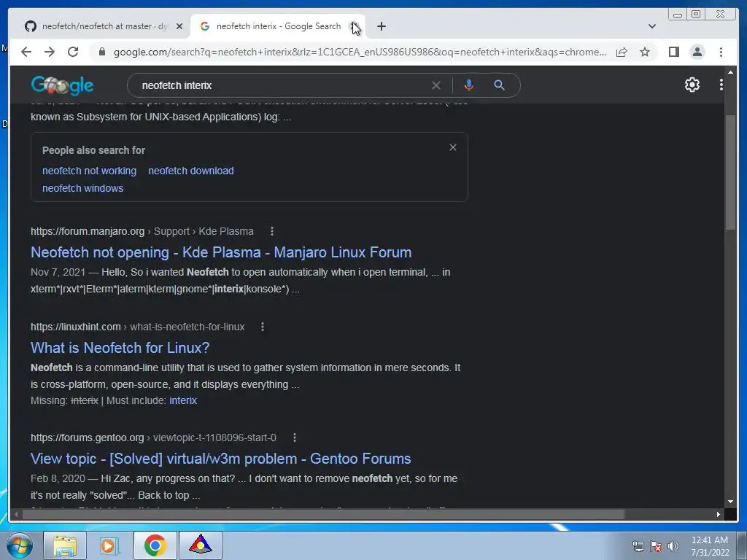Reload the Google search page
This screenshot has height=560, width=747.
pyautogui.click(x=73, y=52)
